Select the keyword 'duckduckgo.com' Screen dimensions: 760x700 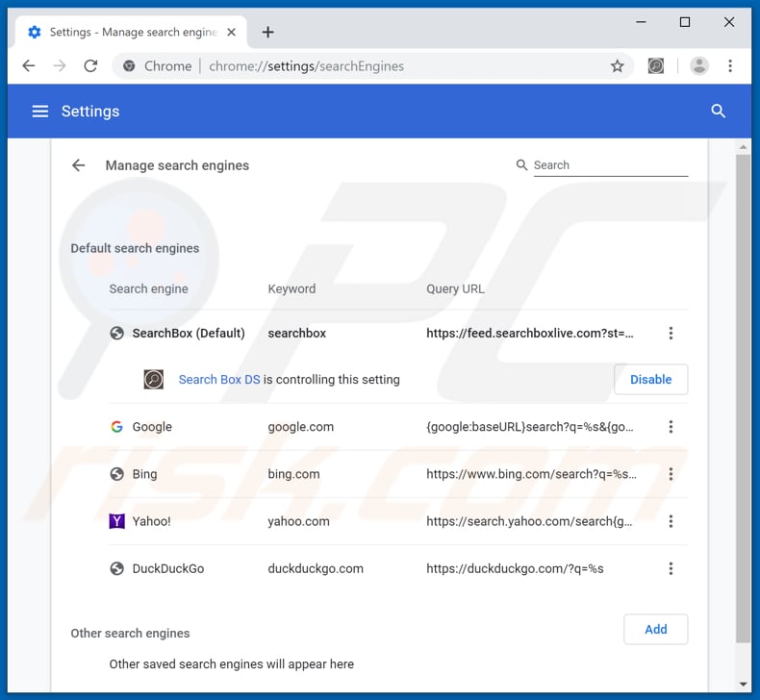click(316, 568)
